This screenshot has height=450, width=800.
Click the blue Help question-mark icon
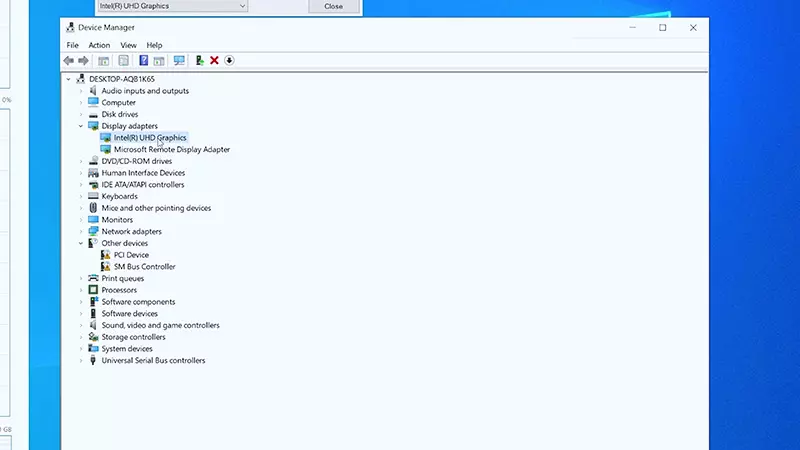(x=143, y=61)
